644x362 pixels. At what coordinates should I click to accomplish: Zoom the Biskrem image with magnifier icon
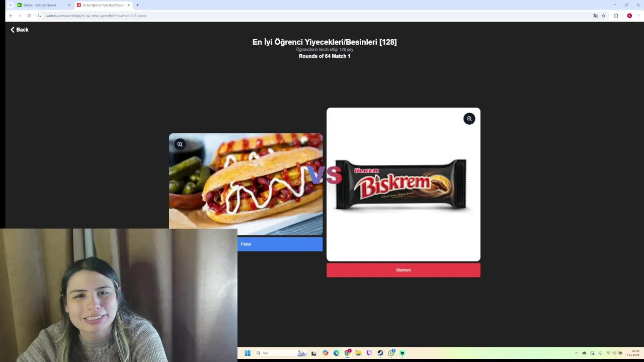(x=469, y=119)
